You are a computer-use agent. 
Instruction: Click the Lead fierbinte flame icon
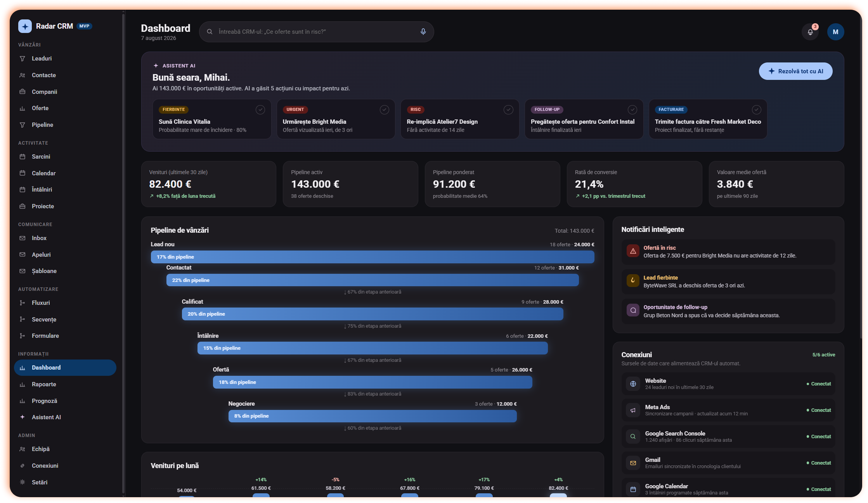click(x=633, y=281)
